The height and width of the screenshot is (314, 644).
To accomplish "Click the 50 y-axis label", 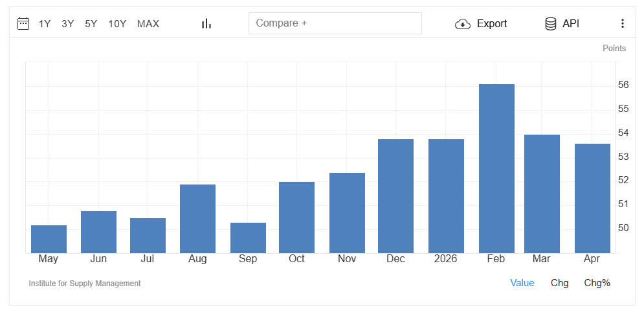I will click(x=623, y=228).
